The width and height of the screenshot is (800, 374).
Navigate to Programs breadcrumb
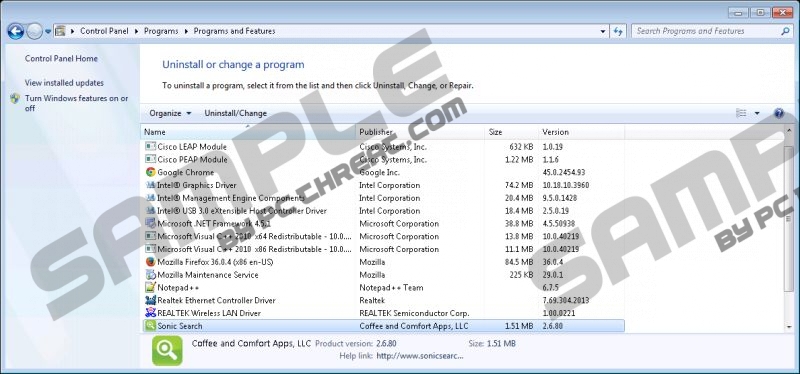click(161, 31)
